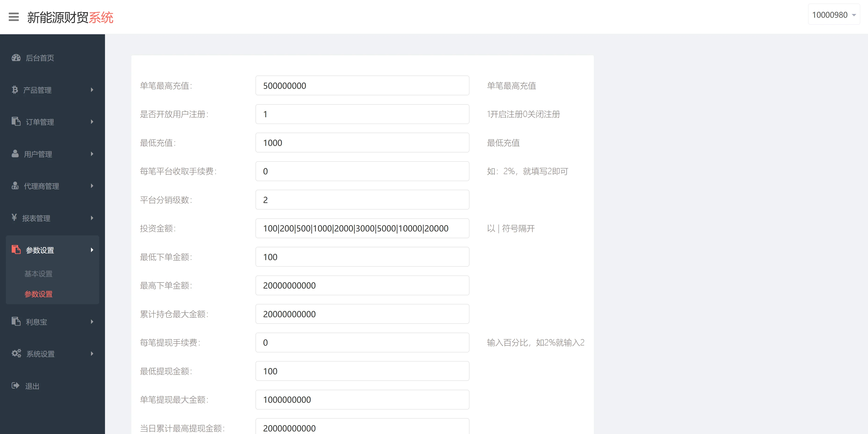Click the yen icon beside 报表管理

[x=14, y=218]
